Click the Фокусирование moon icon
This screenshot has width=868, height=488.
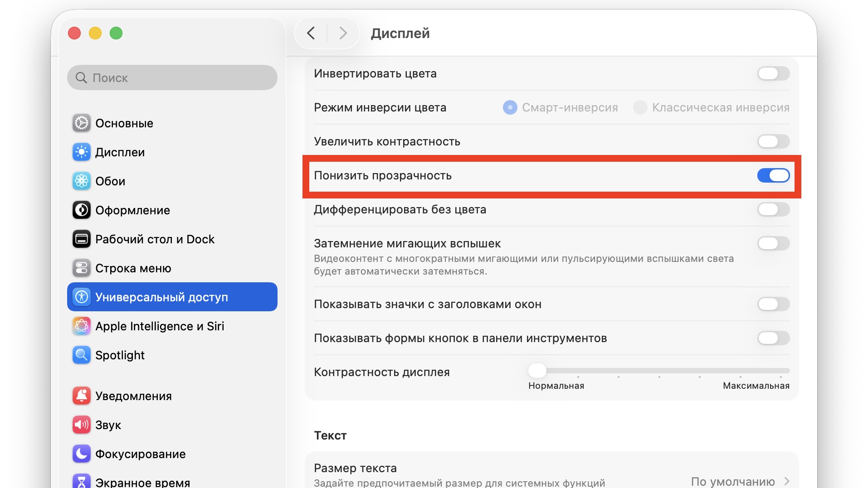tap(82, 454)
